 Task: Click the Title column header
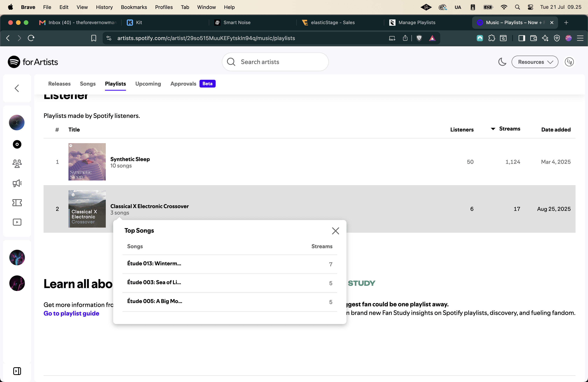(74, 130)
